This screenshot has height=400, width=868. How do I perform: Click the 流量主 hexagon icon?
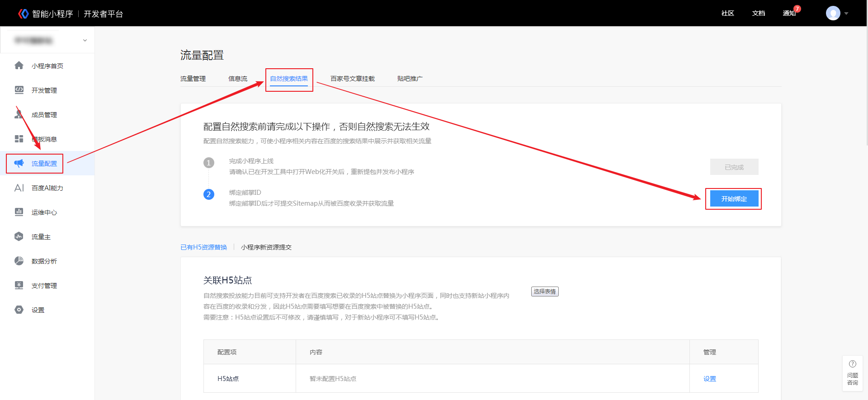19,236
